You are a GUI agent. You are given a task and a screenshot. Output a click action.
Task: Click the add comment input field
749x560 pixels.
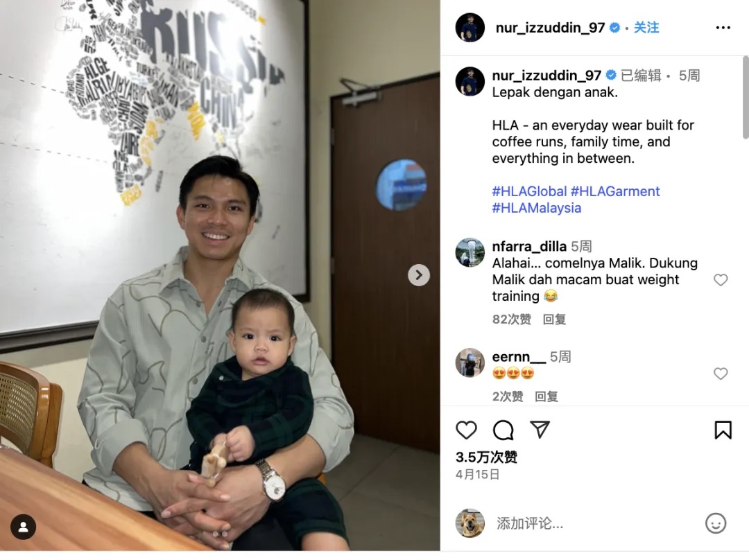pos(597,523)
